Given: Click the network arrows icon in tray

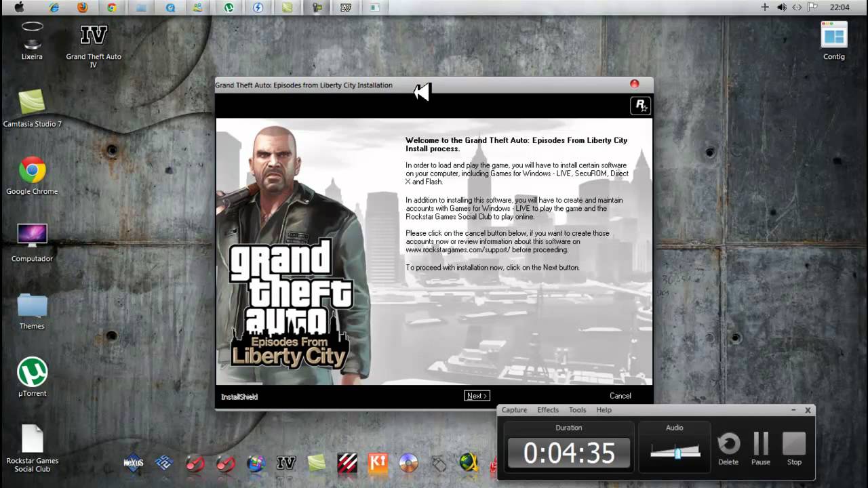Looking at the screenshot, I should pyautogui.click(x=797, y=7).
